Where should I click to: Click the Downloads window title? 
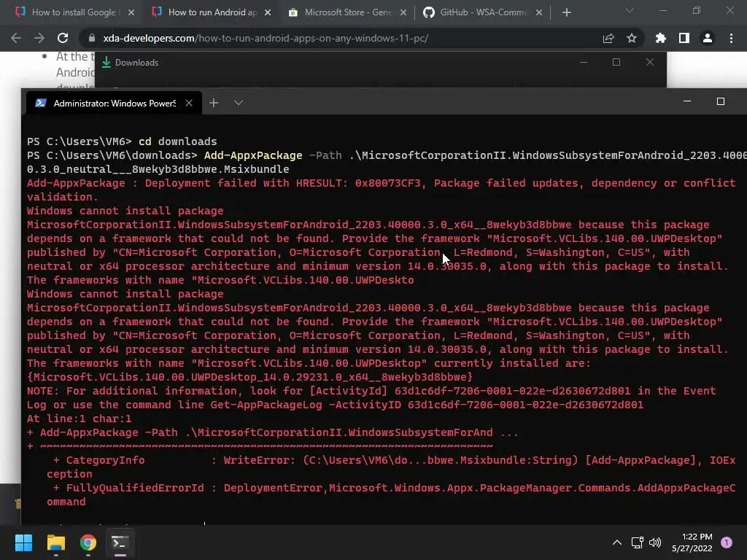coord(136,63)
